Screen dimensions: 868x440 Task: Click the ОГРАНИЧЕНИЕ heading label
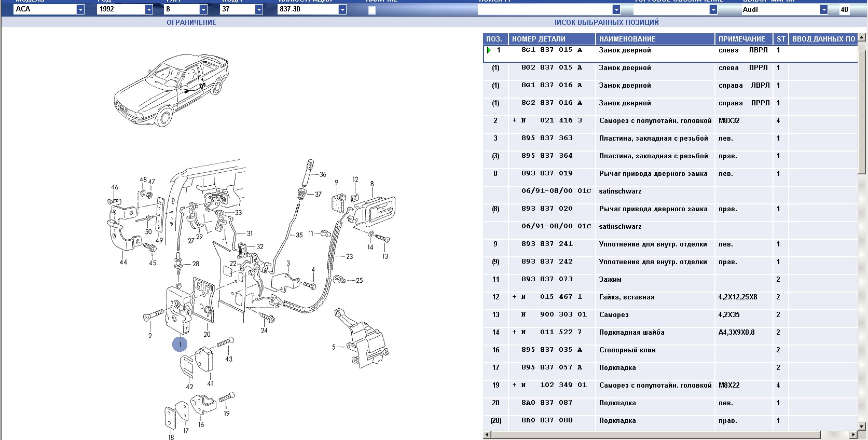point(191,22)
